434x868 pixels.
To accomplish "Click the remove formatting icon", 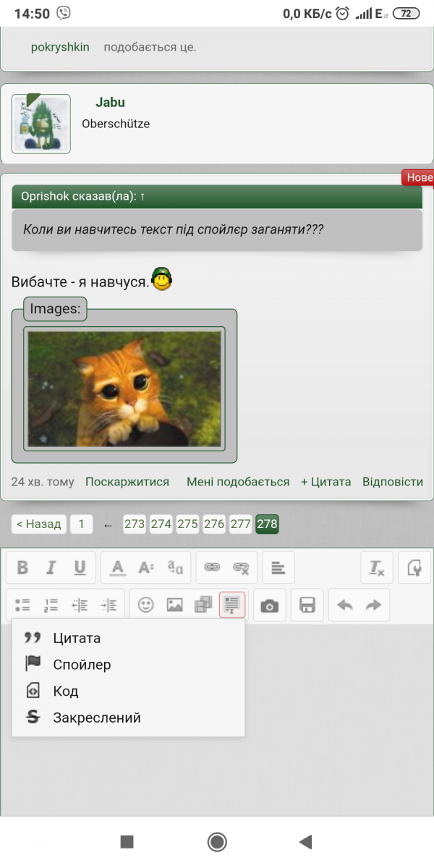I will pos(377,568).
